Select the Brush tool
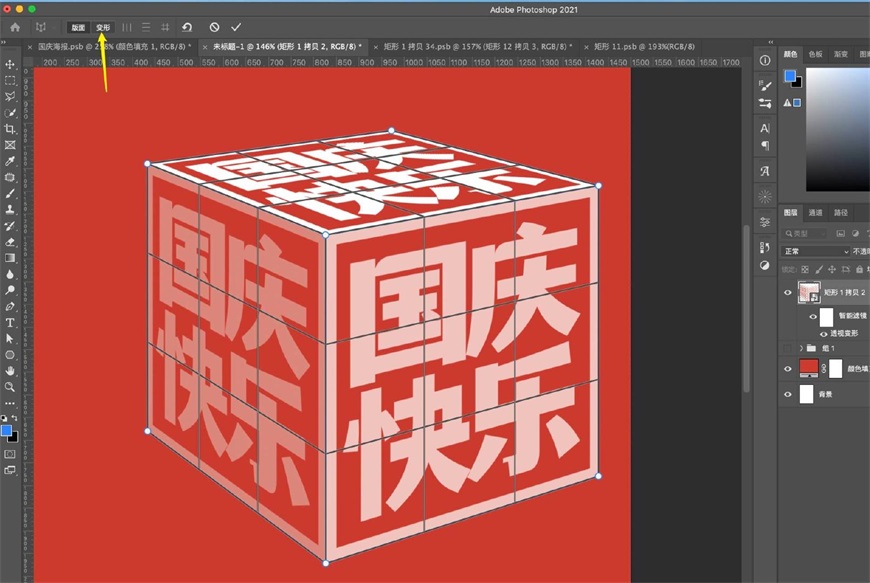This screenshot has height=583, width=870. tap(10, 194)
